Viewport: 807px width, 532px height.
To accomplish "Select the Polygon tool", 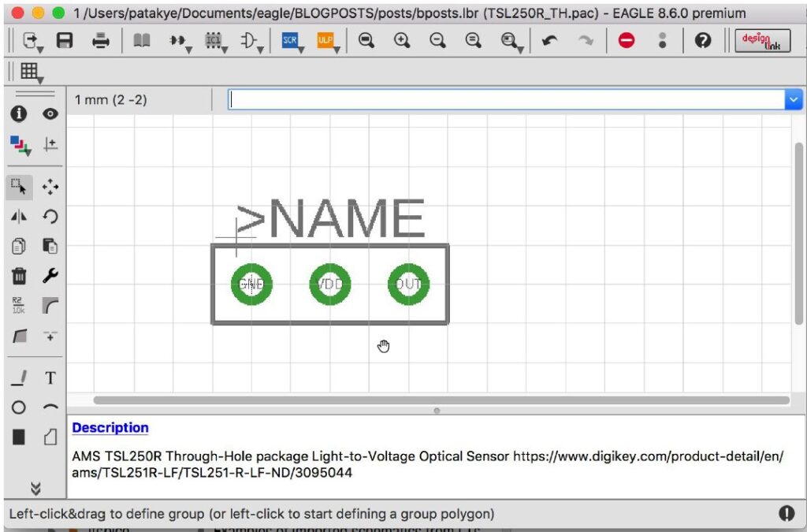I will 50,437.
